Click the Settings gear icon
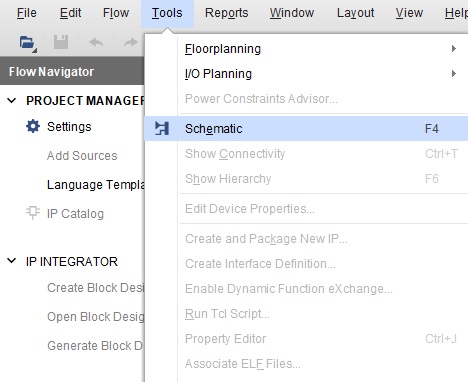The width and height of the screenshot is (468, 382). point(33,127)
